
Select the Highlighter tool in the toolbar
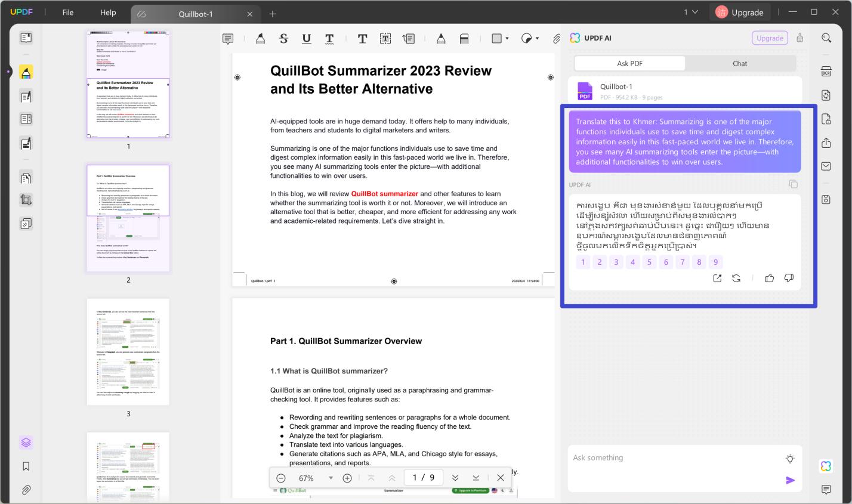tap(260, 39)
